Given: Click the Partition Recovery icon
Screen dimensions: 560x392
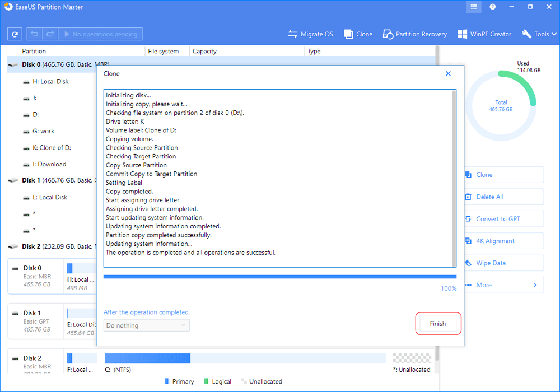Looking at the screenshot, I should tap(388, 34).
